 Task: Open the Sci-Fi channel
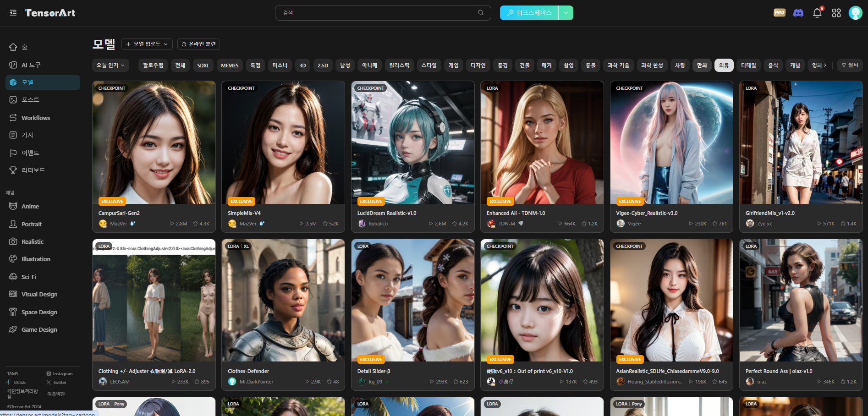[x=43, y=277]
